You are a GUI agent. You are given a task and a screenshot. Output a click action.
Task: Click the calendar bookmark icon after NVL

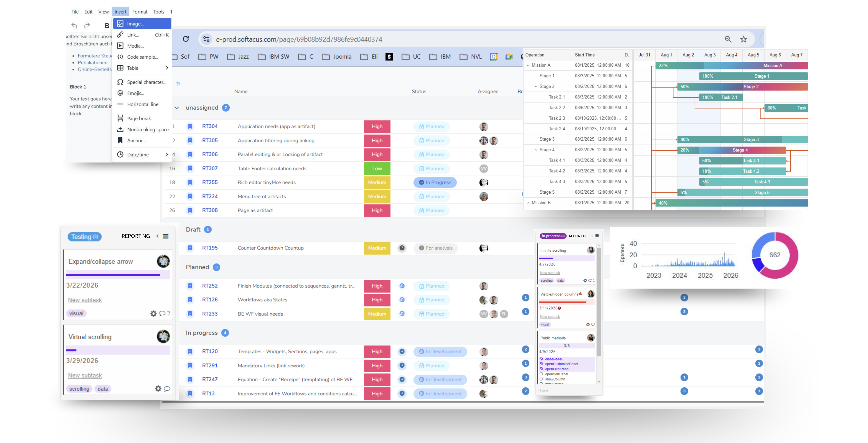(493, 57)
